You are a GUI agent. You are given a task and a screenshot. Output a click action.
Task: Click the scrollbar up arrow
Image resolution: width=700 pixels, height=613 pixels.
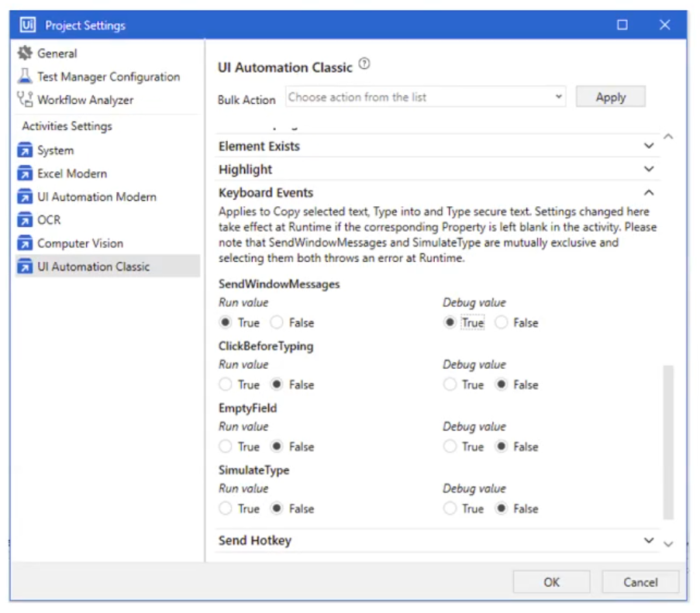click(668, 136)
